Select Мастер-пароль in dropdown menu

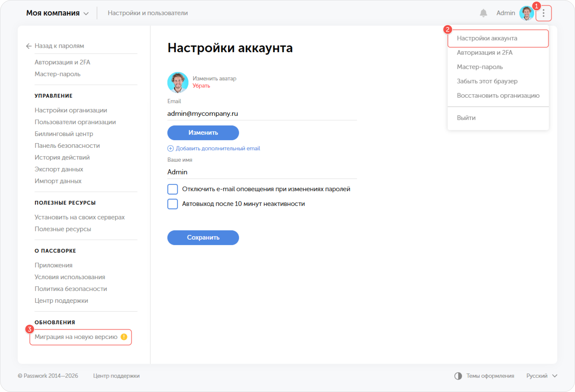point(480,67)
